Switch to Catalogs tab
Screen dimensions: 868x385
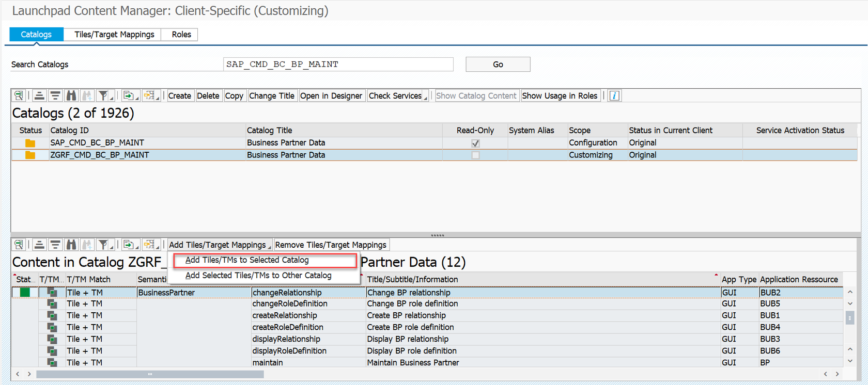[x=36, y=34]
